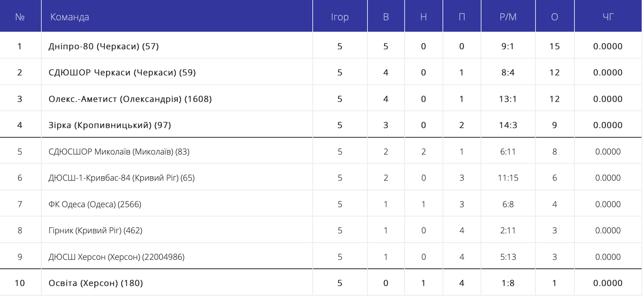Click the ЧГ column header

pos(608,17)
